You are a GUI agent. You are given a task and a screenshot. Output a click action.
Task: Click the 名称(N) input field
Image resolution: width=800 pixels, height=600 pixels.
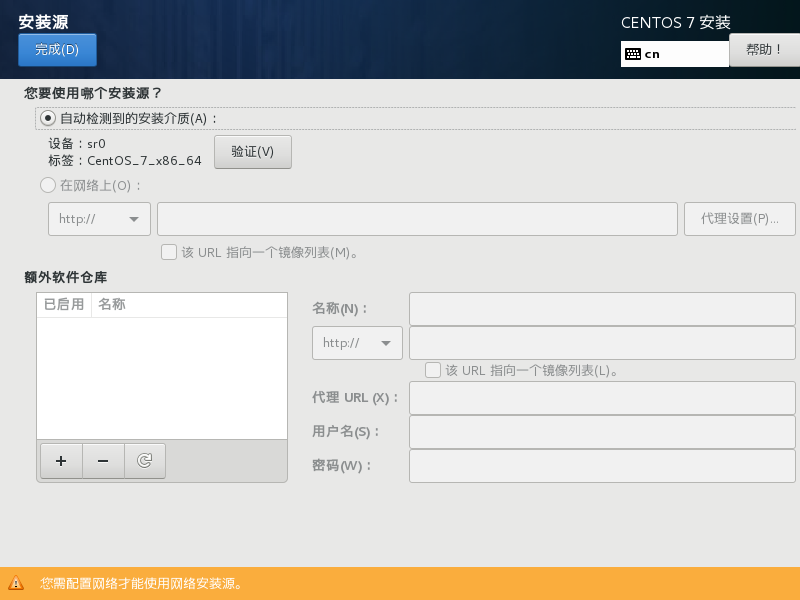click(601, 308)
